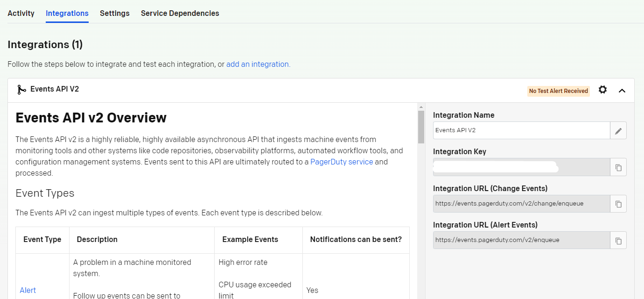Click the No Test Alert Received badge

(x=558, y=91)
